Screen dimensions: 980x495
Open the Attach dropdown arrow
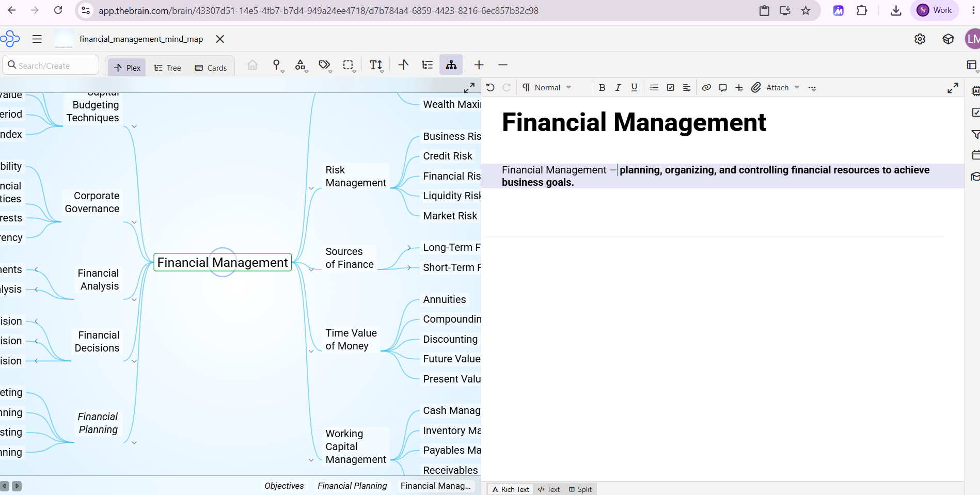797,88
